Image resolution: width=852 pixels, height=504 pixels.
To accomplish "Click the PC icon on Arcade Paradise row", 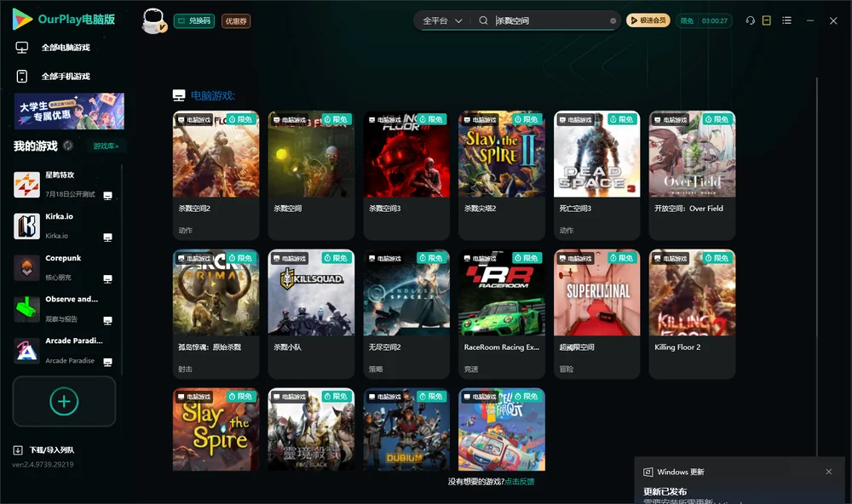I will coord(107,363).
